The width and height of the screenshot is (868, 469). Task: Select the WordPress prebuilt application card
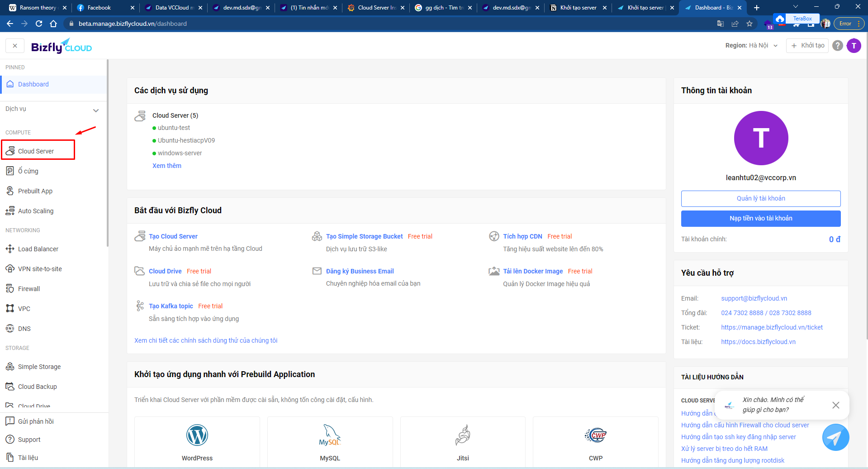(197, 443)
